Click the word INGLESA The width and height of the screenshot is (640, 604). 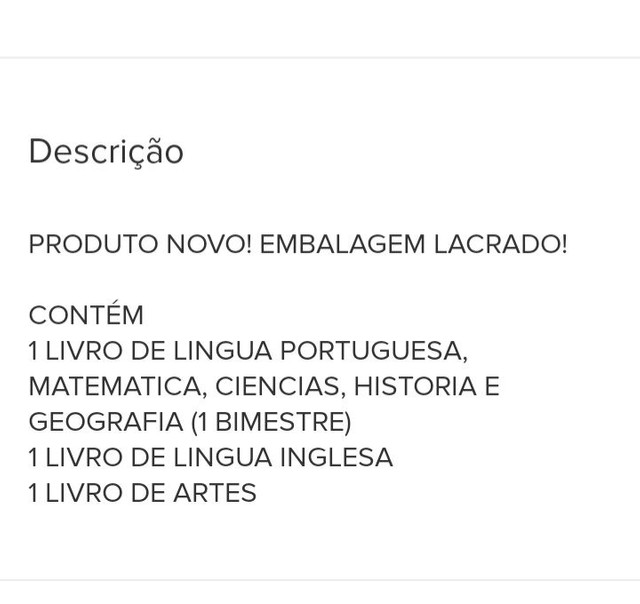click(336, 457)
